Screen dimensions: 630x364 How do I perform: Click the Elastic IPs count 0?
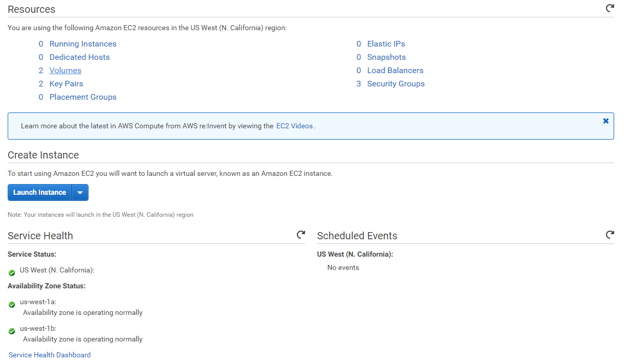pyautogui.click(x=359, y=44)
